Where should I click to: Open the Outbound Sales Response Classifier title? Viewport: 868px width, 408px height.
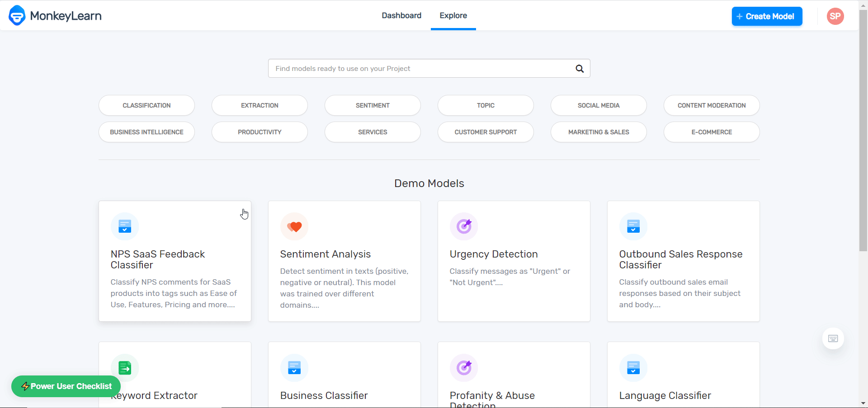click(x=681, y=260)
